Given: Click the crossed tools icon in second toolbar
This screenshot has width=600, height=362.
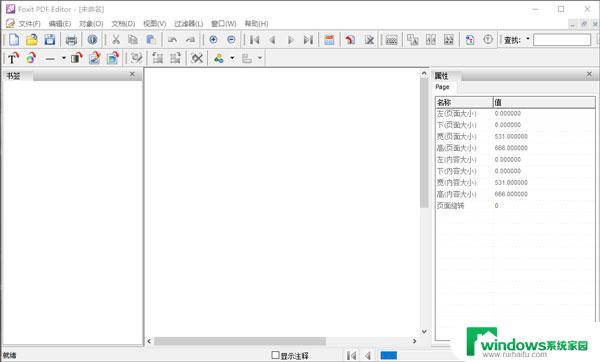Looking at the screenshot, I should (197, 58).
